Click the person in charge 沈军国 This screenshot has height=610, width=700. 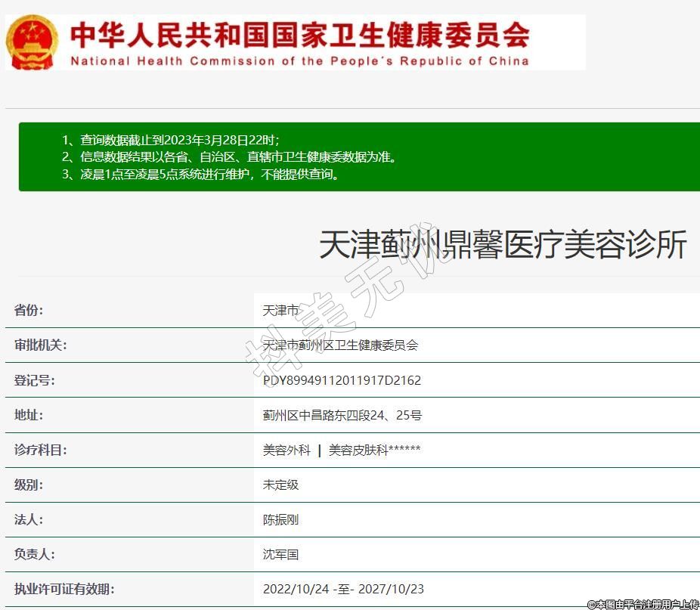click(x=280, y=555)
